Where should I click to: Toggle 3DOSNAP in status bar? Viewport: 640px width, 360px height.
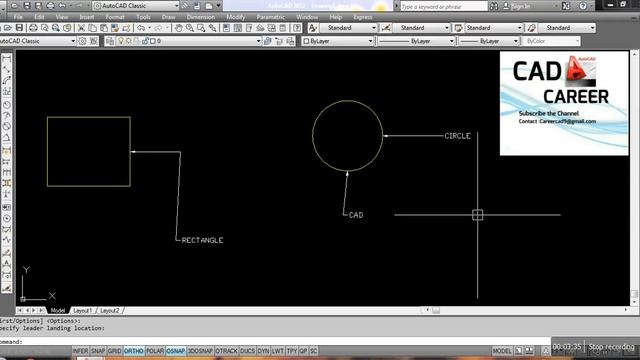200,351
